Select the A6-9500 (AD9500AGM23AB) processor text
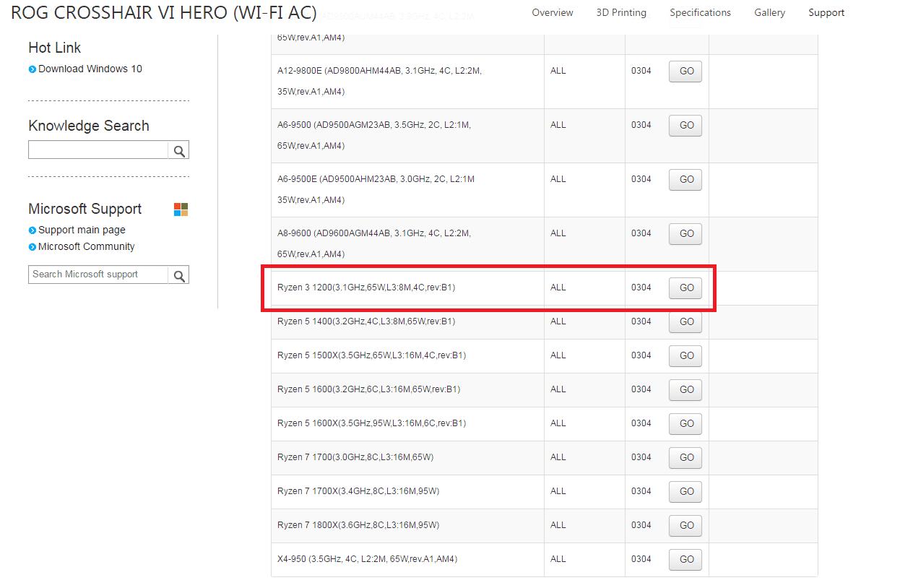900x588 pixels. [373, 136]
